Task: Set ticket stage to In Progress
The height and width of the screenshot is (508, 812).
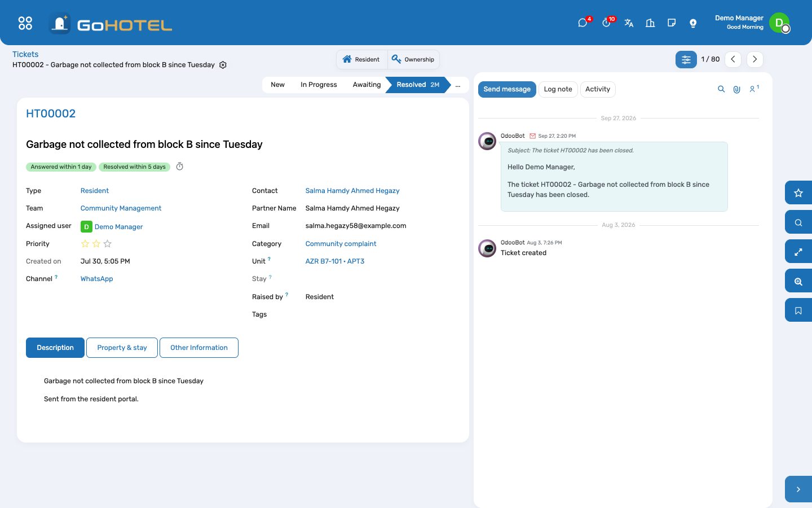Action: [319, 85]
